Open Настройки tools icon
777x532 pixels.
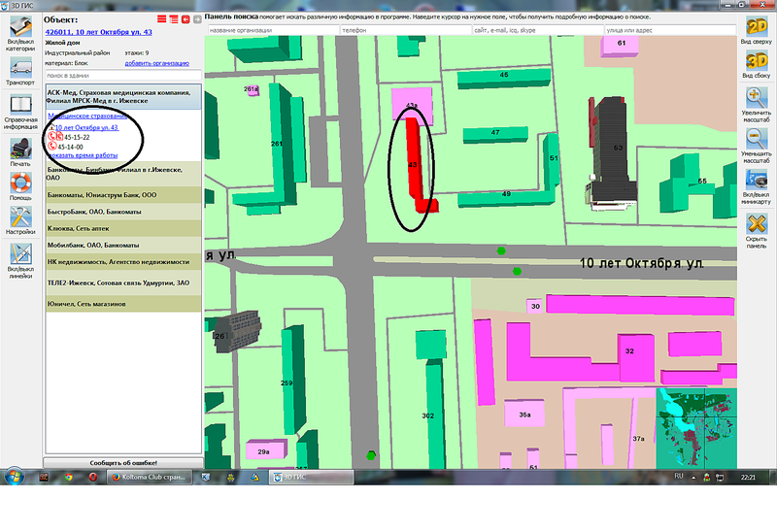tap(20, 216)
